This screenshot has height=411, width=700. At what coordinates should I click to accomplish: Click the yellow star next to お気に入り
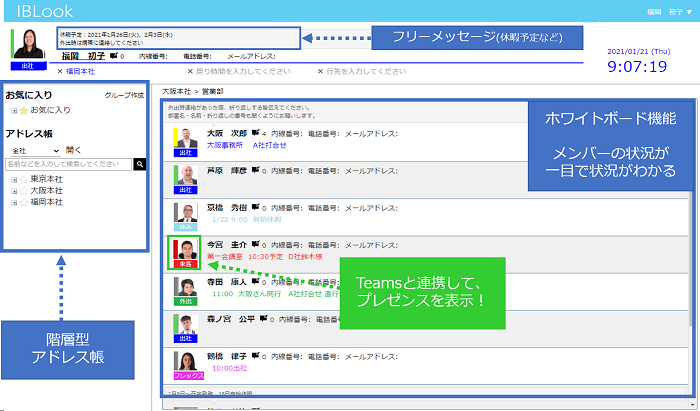(x=24, y=110)
